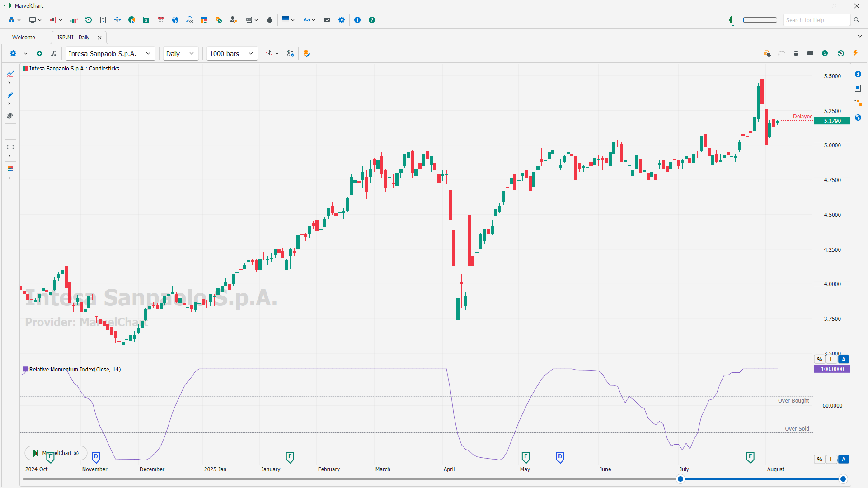Toggle A auto scale on the indicator panel
The height and width of the screenshot is (488, 868).
843,460
